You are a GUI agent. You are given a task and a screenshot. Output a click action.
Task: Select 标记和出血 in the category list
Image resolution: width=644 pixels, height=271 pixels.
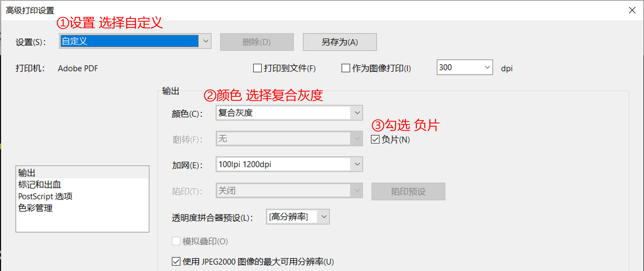click(x=82, y=184)
